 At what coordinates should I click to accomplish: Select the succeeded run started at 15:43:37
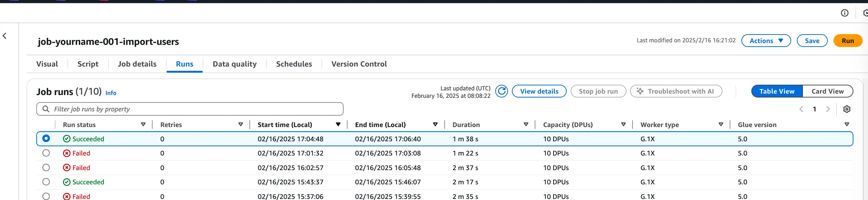click(46, 182)
